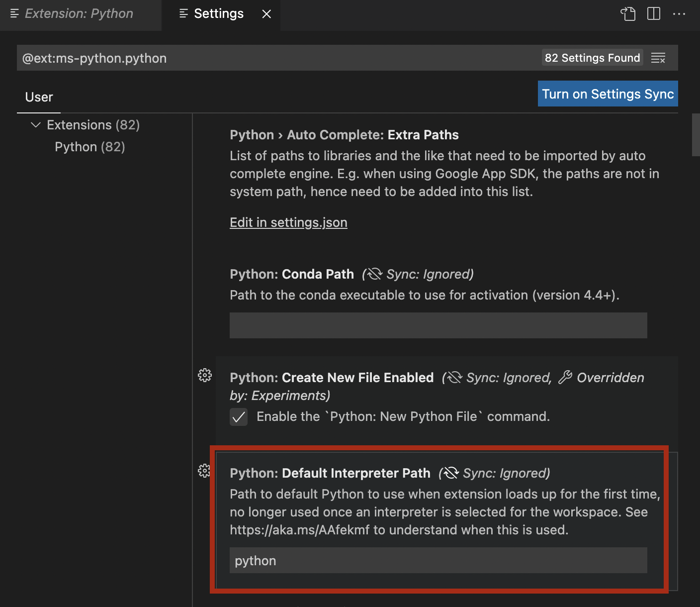The image size is (700, 607).
Task: Open gear menu for Create New File Enabled
Action: (x=205, y=375)
